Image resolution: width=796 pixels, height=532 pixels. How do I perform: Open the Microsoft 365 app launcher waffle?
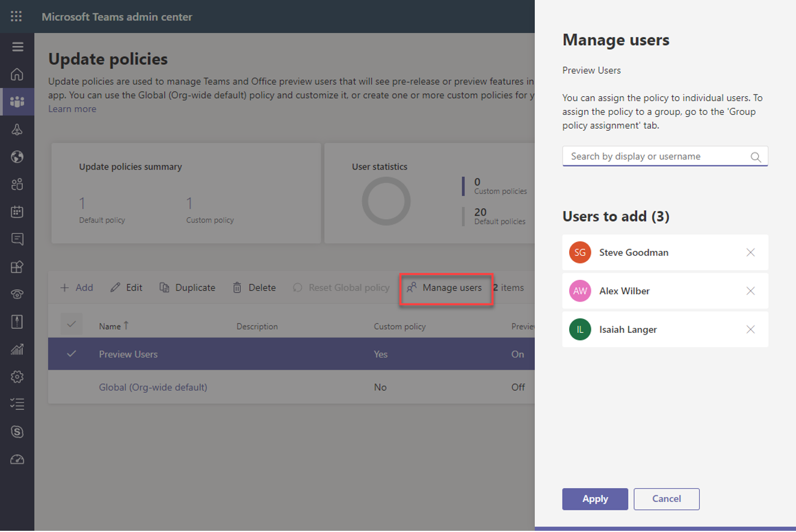(16, 16)
